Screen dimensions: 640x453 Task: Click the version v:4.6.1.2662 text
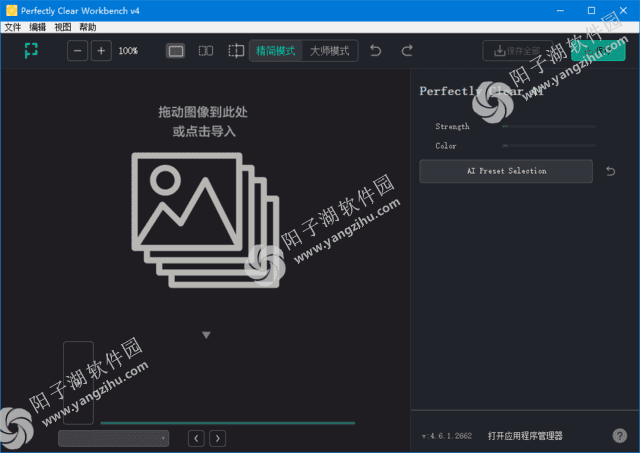click(x=447, y=436)
